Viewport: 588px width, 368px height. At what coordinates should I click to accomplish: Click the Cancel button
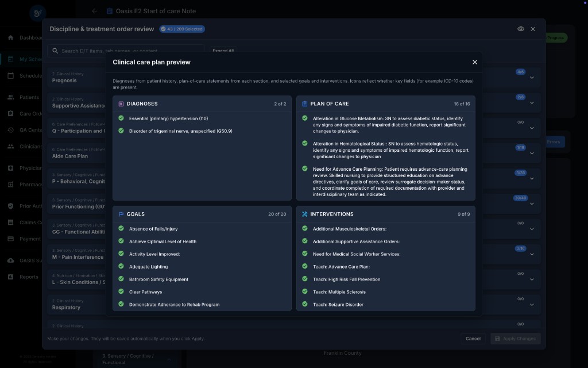pos(473,339)
